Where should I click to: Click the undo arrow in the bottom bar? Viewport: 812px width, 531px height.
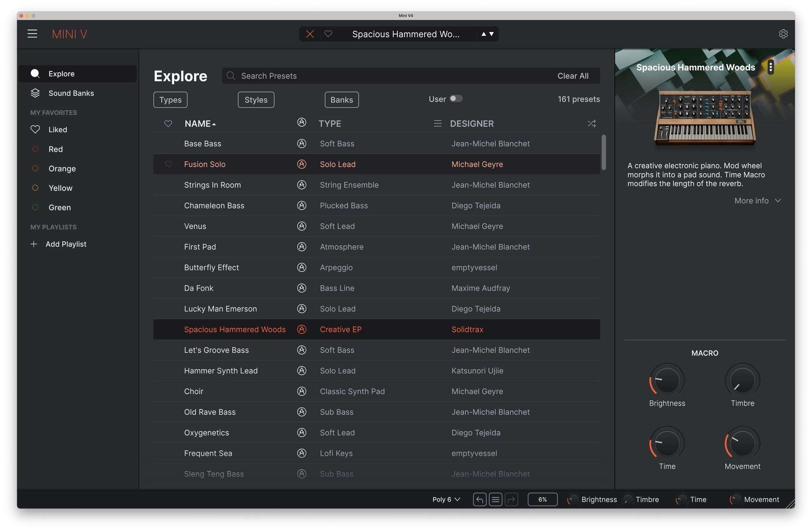coord(479,499)
